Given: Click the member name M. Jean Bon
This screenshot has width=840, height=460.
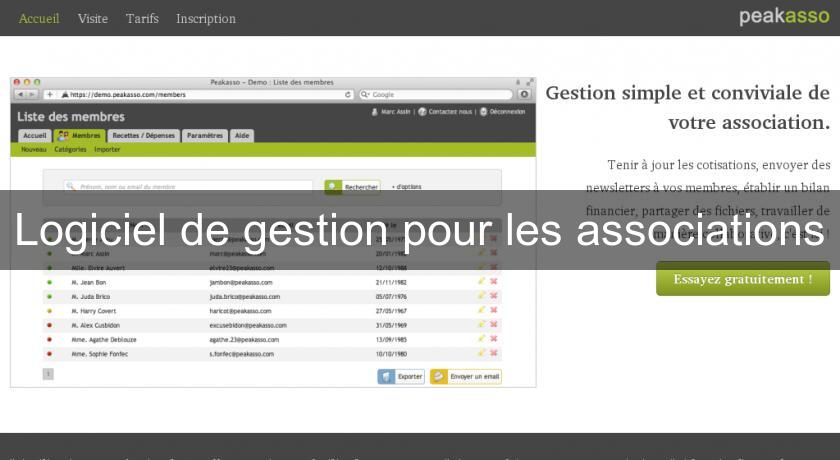Looking at the screenshot, I should pos(89,282).
